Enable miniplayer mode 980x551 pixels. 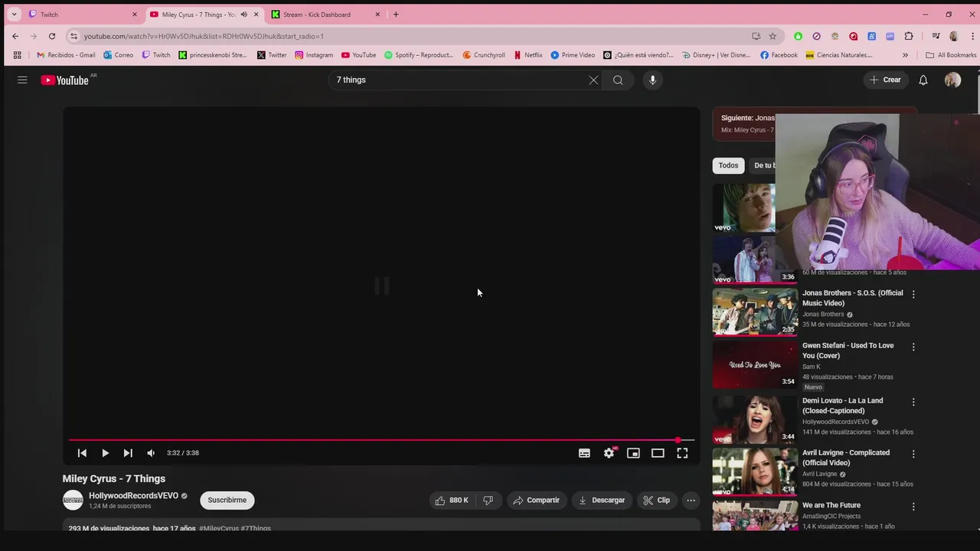click(x=633, y=453)
